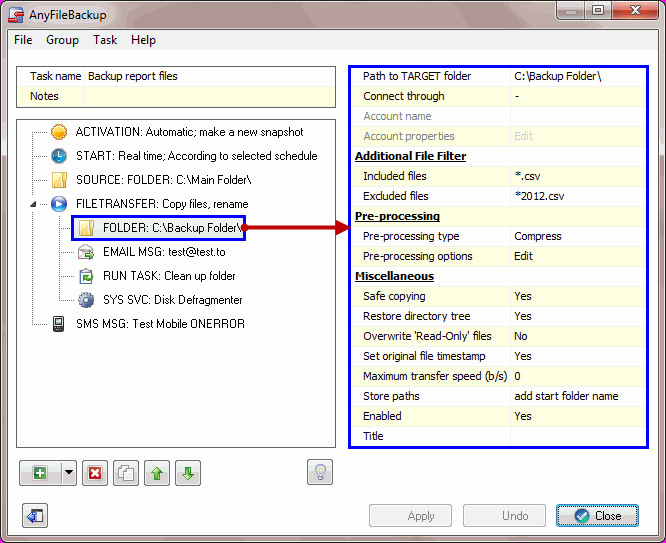Click the AnyFileBackup title bar icon
Viewport: 666px width, 543px height.
16,15
